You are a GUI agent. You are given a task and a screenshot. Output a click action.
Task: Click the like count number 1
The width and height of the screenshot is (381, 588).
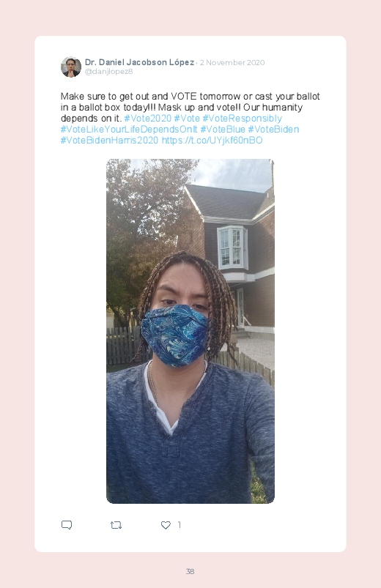click(180, 525)
